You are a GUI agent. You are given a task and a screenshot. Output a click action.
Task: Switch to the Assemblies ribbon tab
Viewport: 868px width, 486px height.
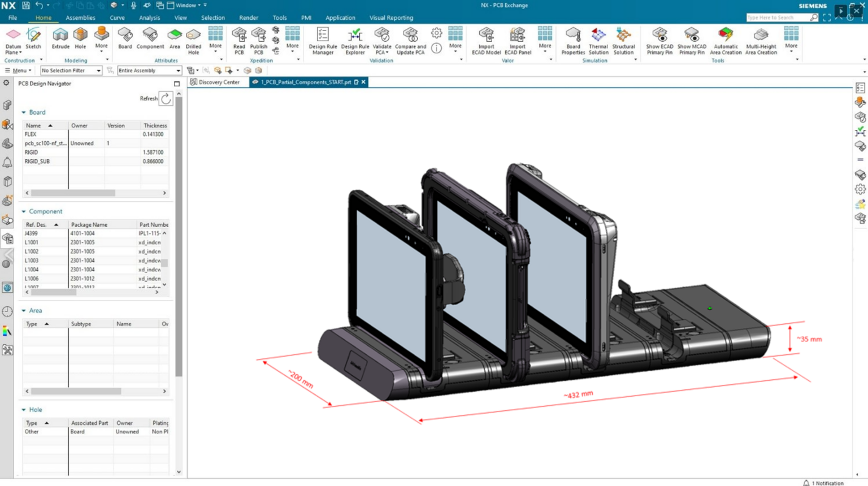80,18
